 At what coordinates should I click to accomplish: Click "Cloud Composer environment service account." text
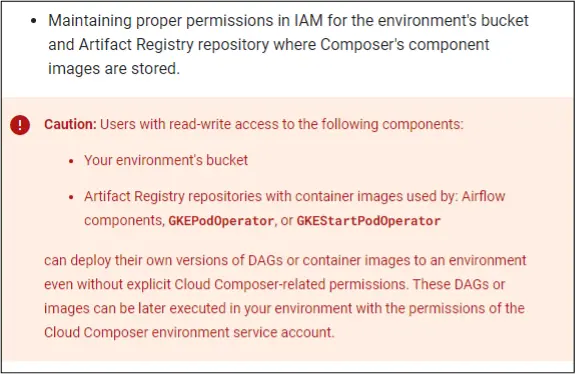[x=189, y=332]
